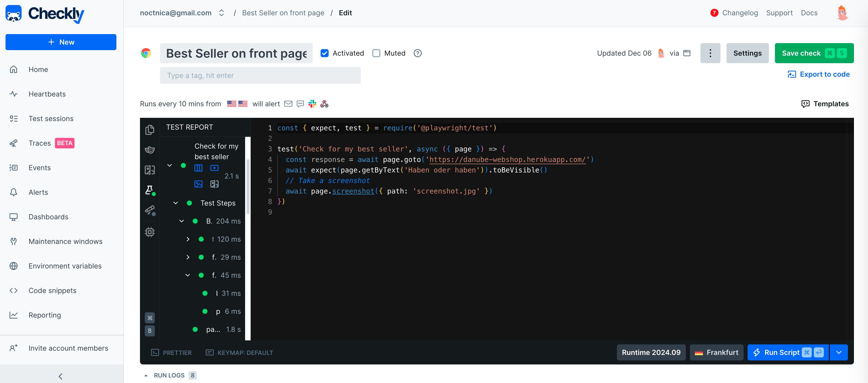Toggle the B keymap badge in the editor
Image resolution: width=868 pixels, height=383 pixels.
click(x=150, y=331)
